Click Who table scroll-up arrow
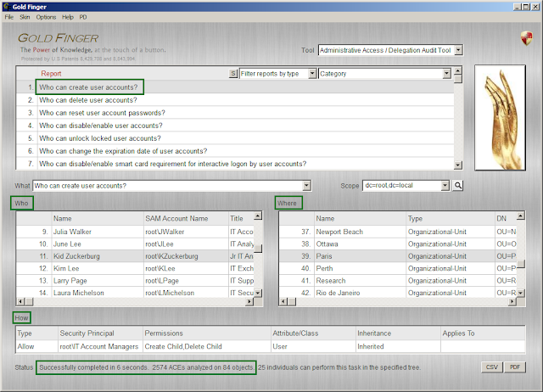 click(x=258, y=216)
